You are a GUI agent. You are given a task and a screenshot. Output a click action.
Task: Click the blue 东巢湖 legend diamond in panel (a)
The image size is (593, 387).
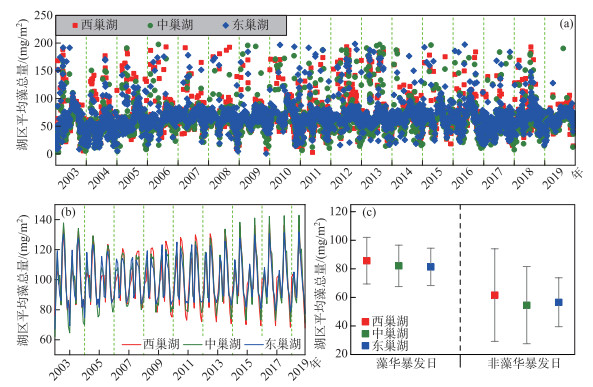[226, 25]
